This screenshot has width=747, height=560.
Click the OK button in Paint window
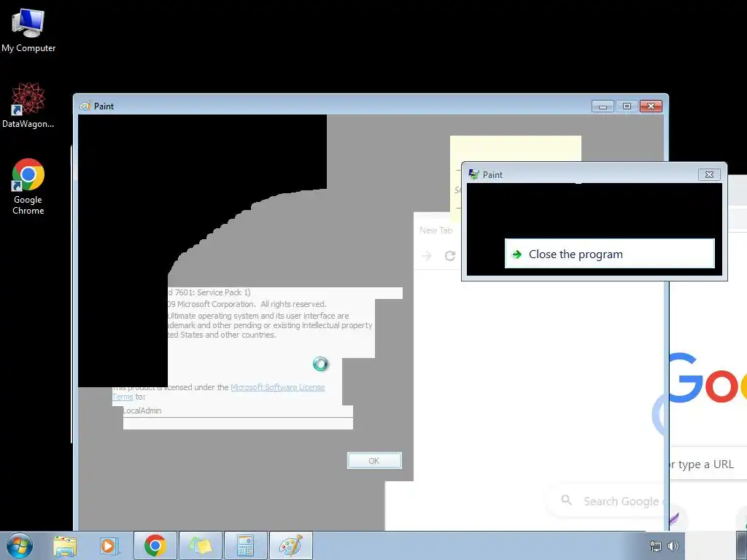click(374, 461)
